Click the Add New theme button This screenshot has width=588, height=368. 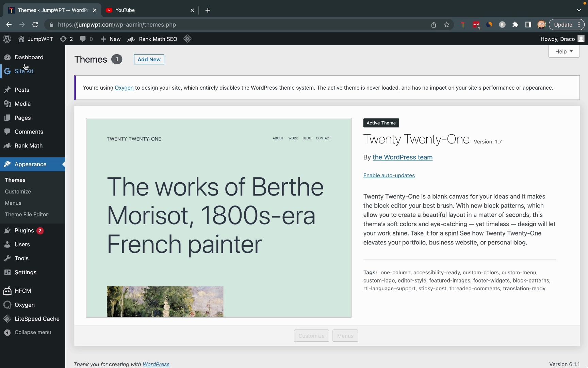[149, 59]
